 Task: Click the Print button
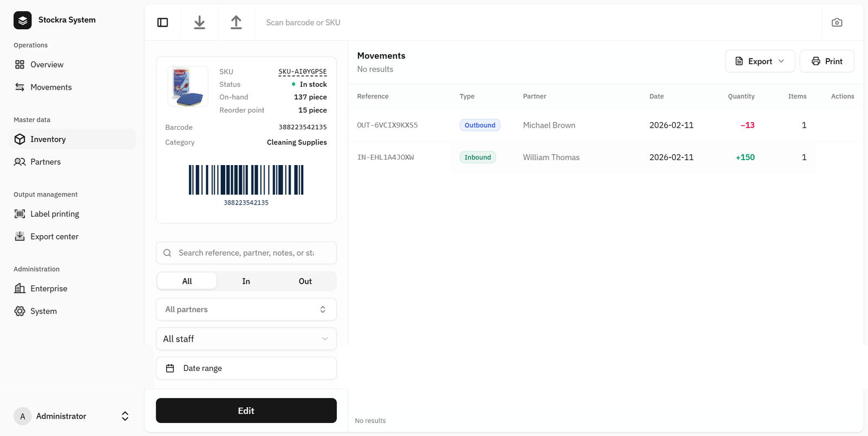[827, 61]
